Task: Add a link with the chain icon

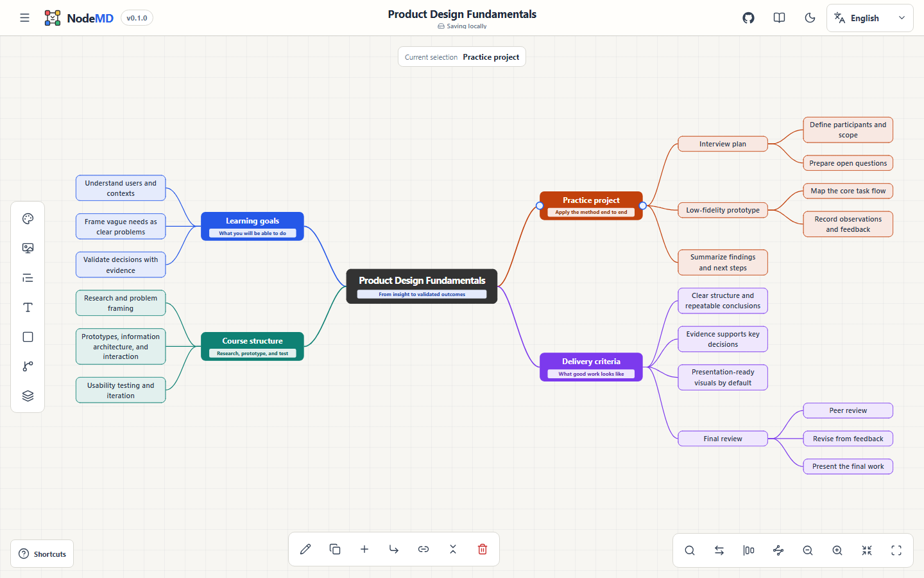Action: [x=424, y=549]
